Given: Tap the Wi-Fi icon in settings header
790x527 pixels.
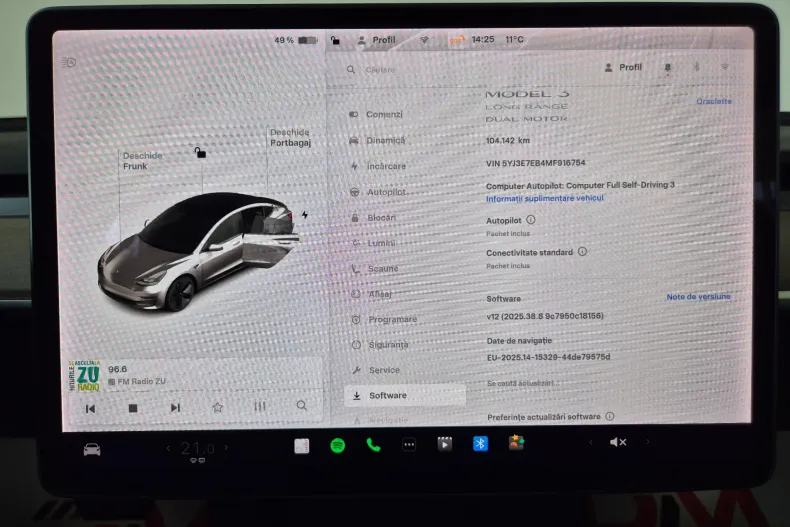Looking at the screenshot, I should pos(725,67).
